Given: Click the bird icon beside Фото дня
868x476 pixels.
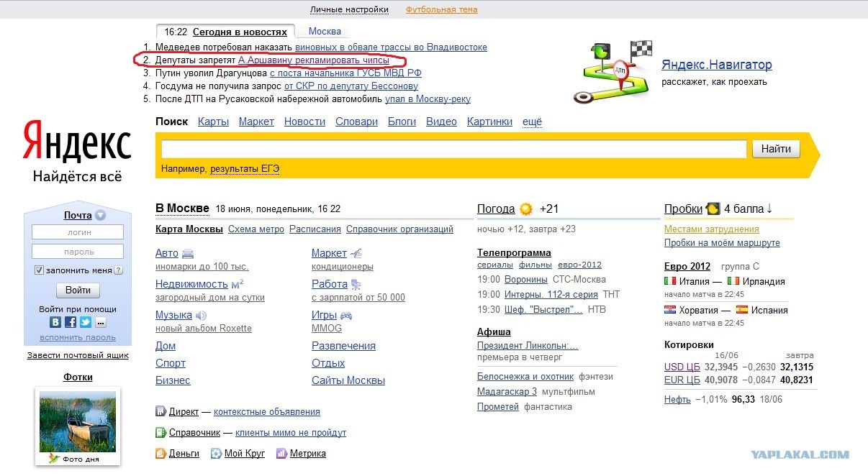Looking at the screenshot, I should point(53,458).
